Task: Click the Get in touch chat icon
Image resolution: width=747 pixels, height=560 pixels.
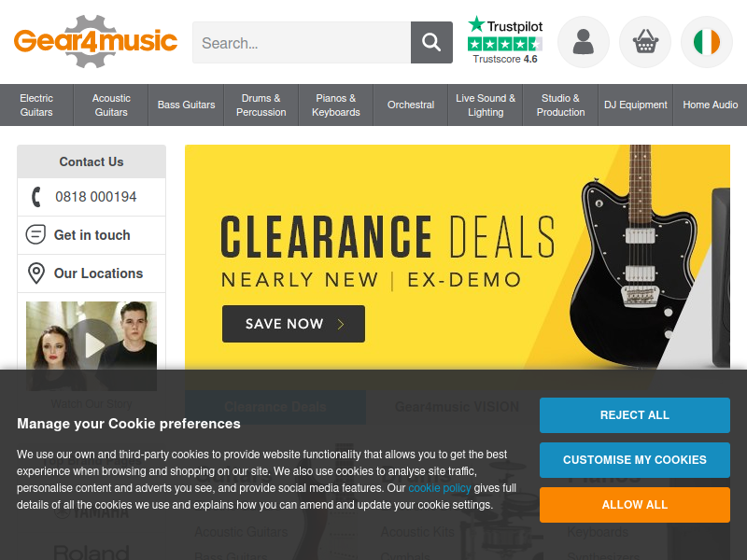Action: tap(35, 235)
